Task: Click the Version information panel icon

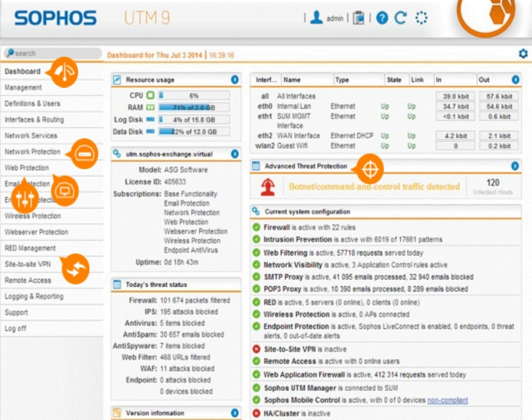Action: (x=117, y=413)
